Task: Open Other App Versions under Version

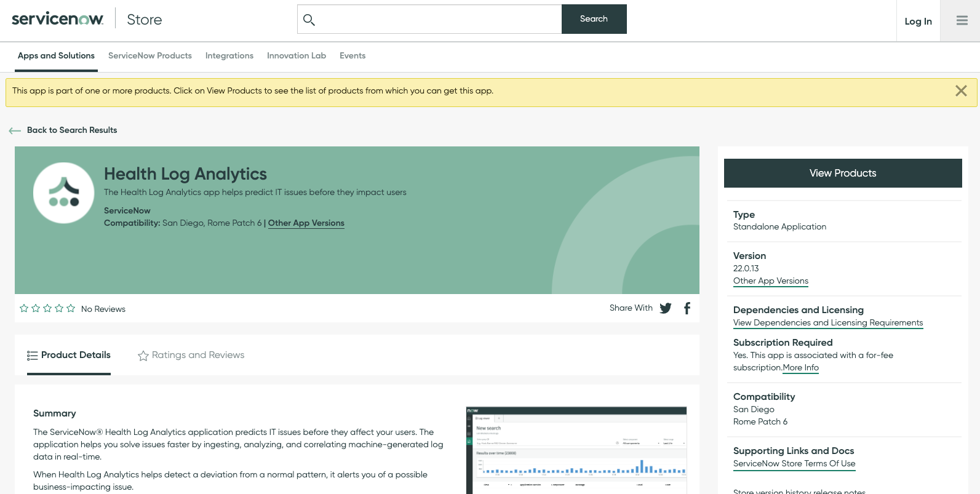Action: click(x=771, y=281)
